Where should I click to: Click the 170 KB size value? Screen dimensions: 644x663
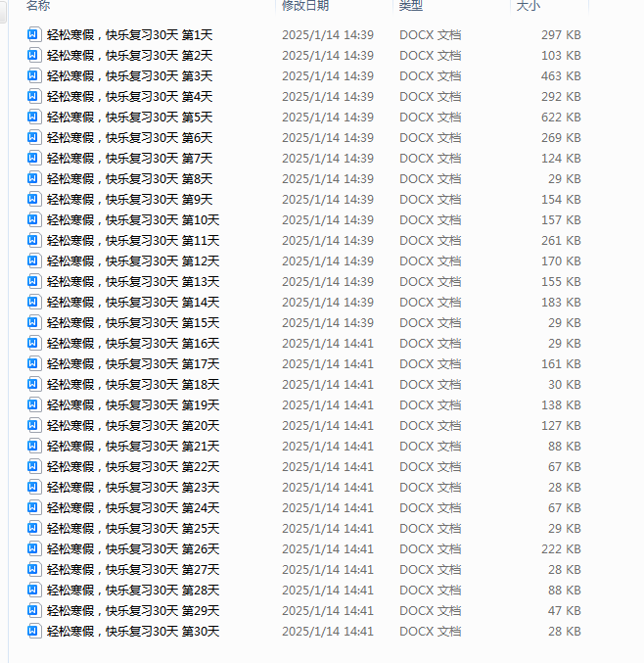561,261
